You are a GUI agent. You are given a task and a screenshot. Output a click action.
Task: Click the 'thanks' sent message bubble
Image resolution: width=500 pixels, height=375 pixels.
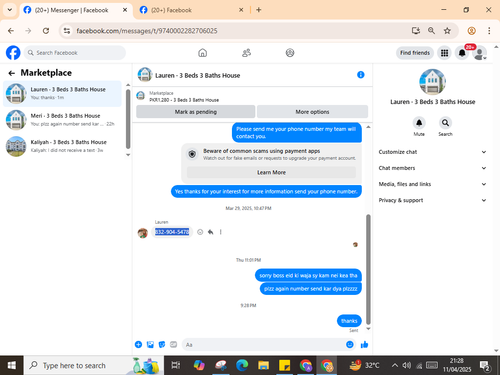click(x=349, y=321)
